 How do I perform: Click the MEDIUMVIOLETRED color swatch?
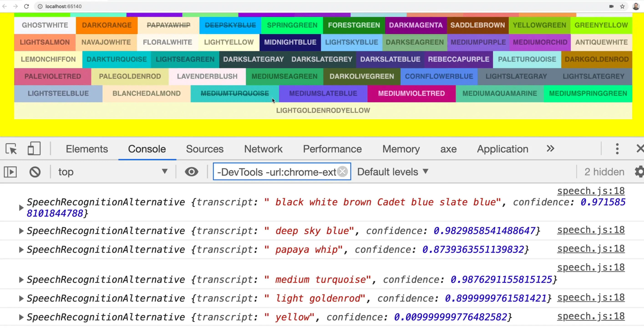pyautogui.click(x=411, y=94)
